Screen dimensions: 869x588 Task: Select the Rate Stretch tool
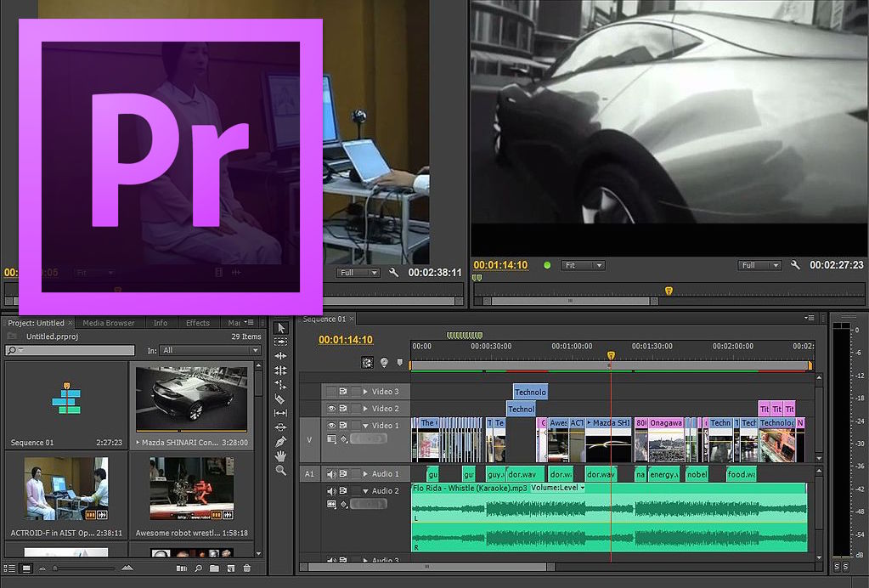[x=281, y=385]
